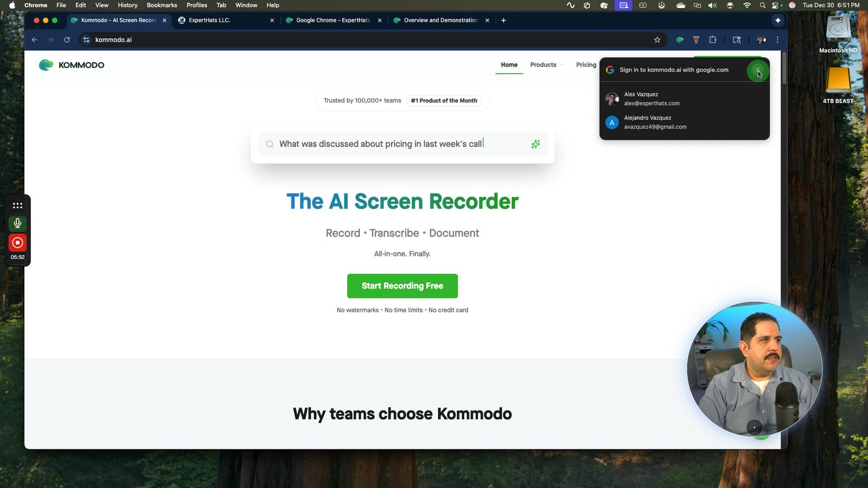The height and width of the screenshot is (488, 868).
Task: Open a new tab with plus button
Action: [503, 20]
